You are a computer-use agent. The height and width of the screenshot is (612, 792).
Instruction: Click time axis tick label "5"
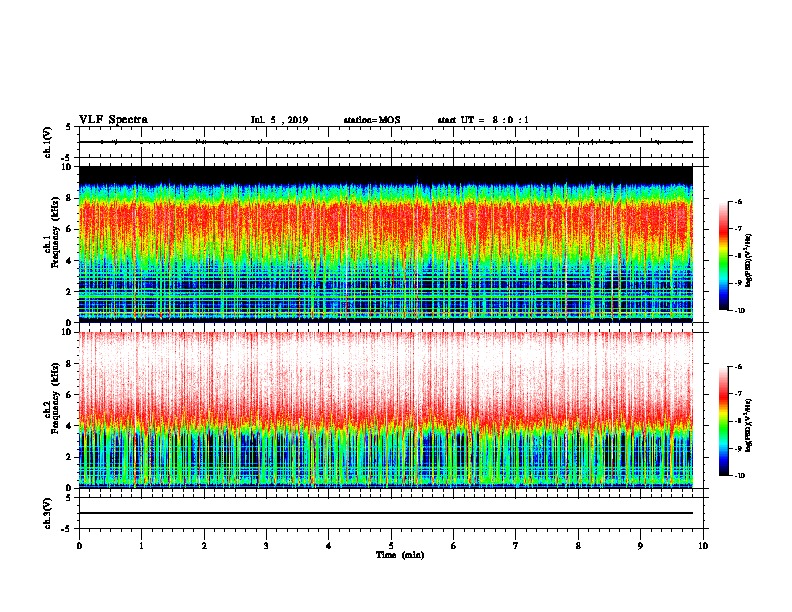pos(391,546)
